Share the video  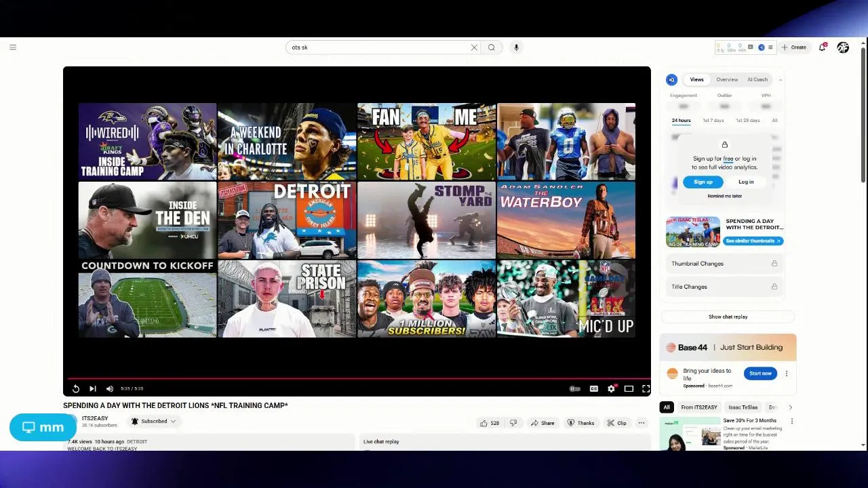[x=542, y=423]
